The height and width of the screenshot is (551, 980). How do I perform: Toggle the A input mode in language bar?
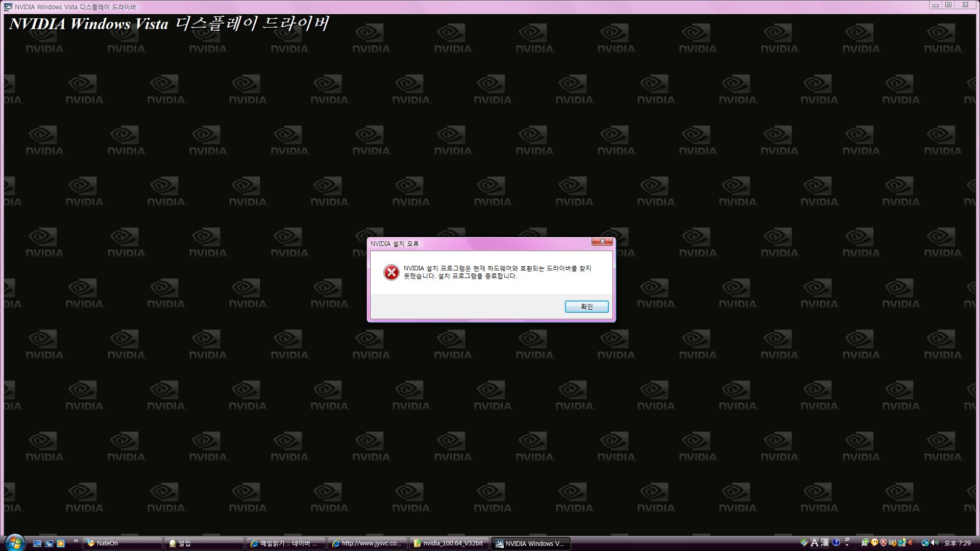pos(815,542)
